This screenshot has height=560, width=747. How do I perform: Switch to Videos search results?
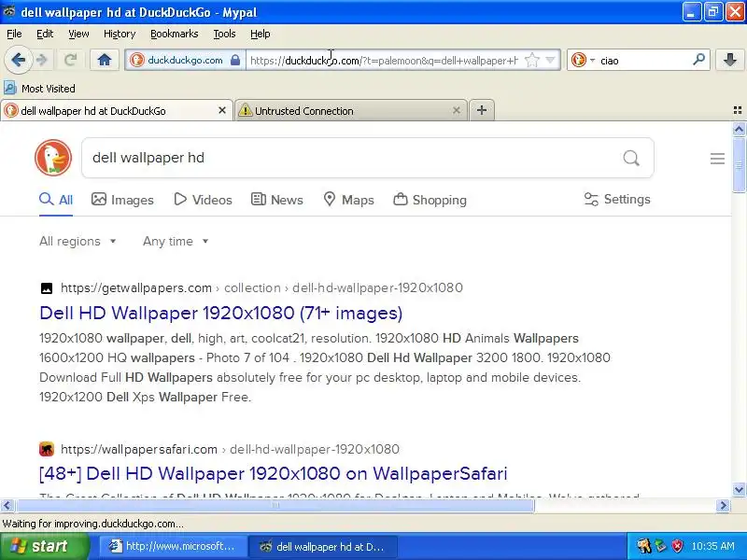pos(203,200)
